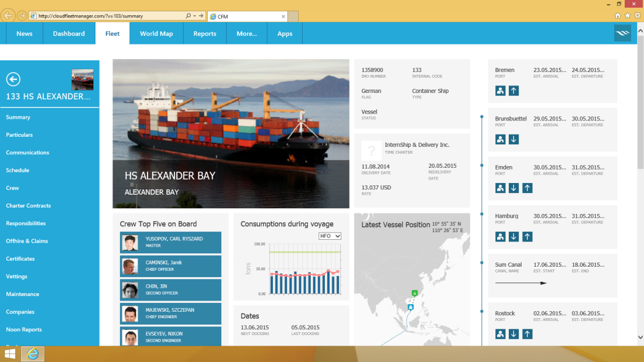Click the small vessel thumbnail in sidebar

click(x=82, y=80)
